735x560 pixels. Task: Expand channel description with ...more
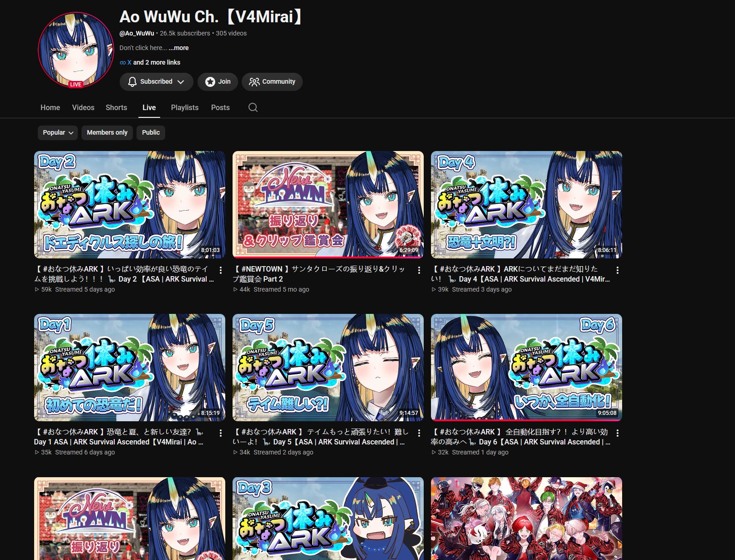[178, 48]
